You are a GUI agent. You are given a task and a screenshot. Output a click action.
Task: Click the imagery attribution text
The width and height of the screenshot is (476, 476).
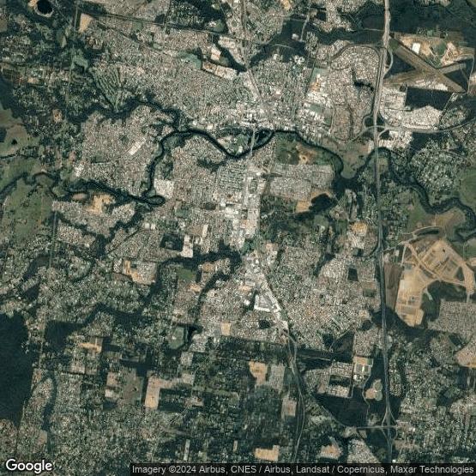tap(303, 469)
